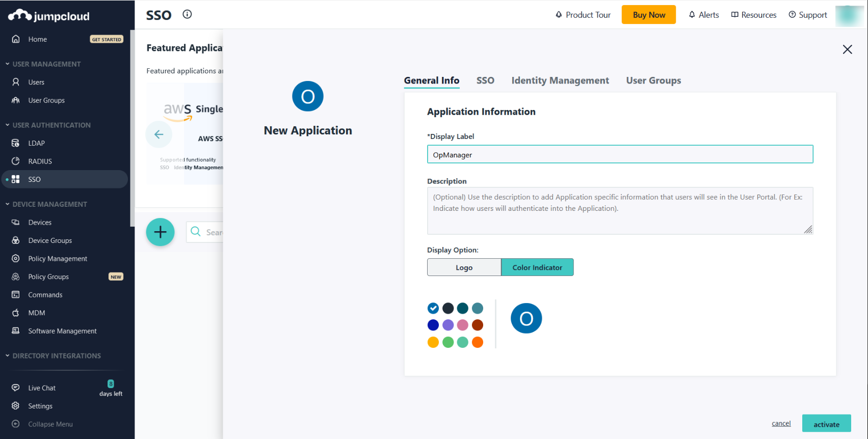868x439 pixels.
Task: Click the LDAP icon in sidebar
Action: (16, 143)
